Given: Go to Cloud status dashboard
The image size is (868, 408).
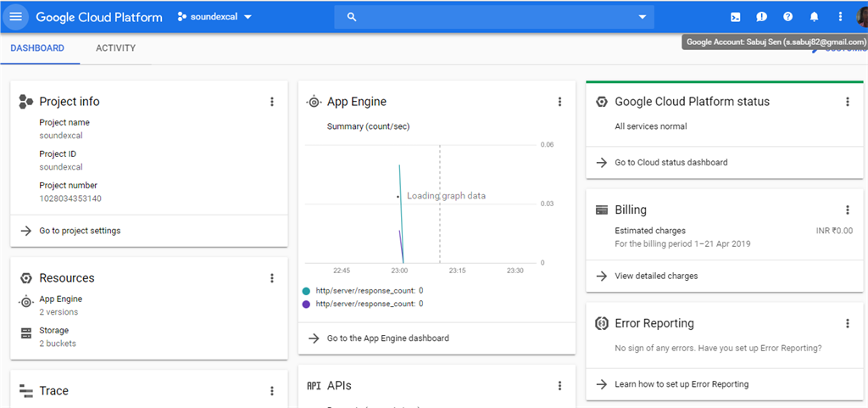Looking at the screenshot, I should (x=670, y=162).
